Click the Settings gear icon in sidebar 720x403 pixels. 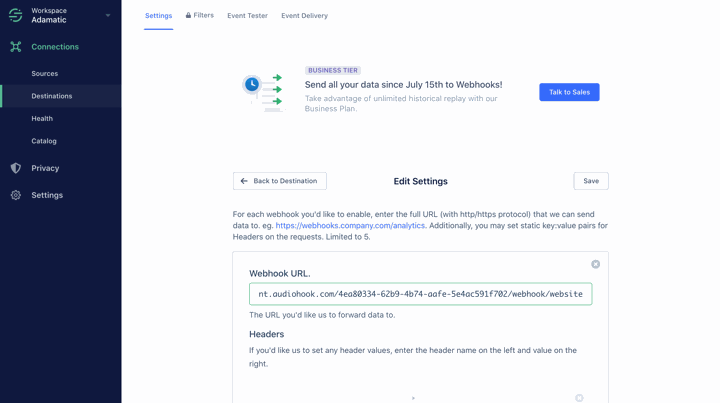click(x=16, y=195)
